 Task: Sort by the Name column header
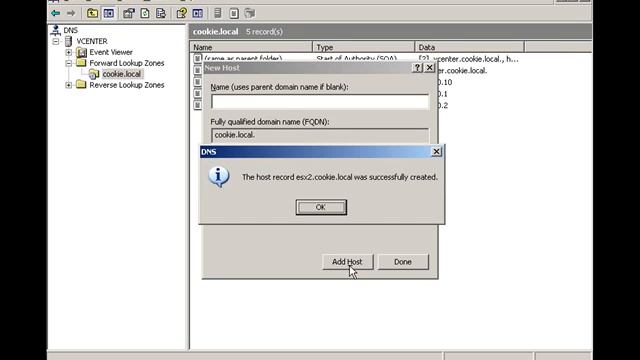click(x=251, y=47)
